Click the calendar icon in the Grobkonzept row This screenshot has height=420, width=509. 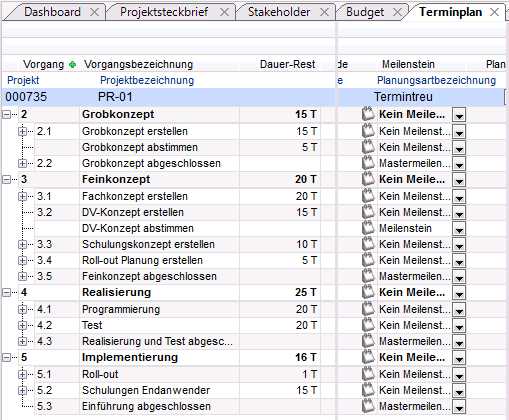click(x=368, y=114)
